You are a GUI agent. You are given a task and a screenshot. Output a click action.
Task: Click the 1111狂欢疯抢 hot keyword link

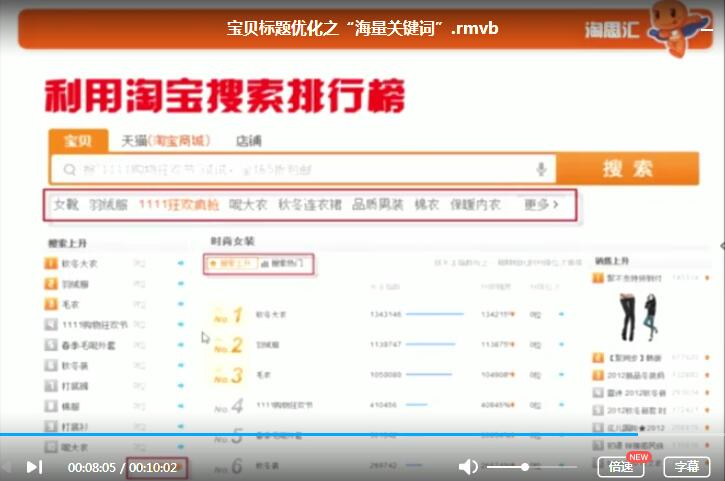[x=177, y=205]
